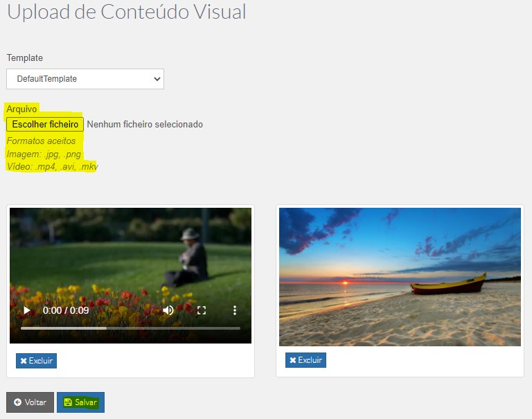Play the video in the preview
Image resolution: width=532 pixels, height=419 pixels.
coord(27,310)
